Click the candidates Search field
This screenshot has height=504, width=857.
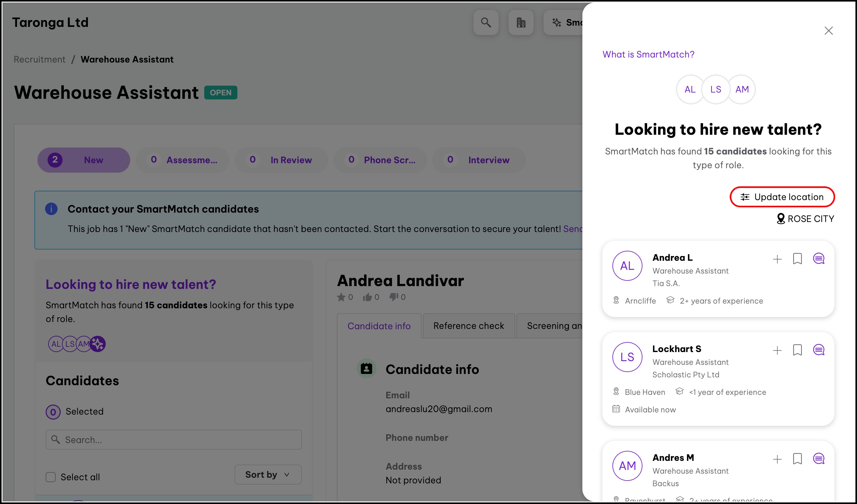click(174, 439)
